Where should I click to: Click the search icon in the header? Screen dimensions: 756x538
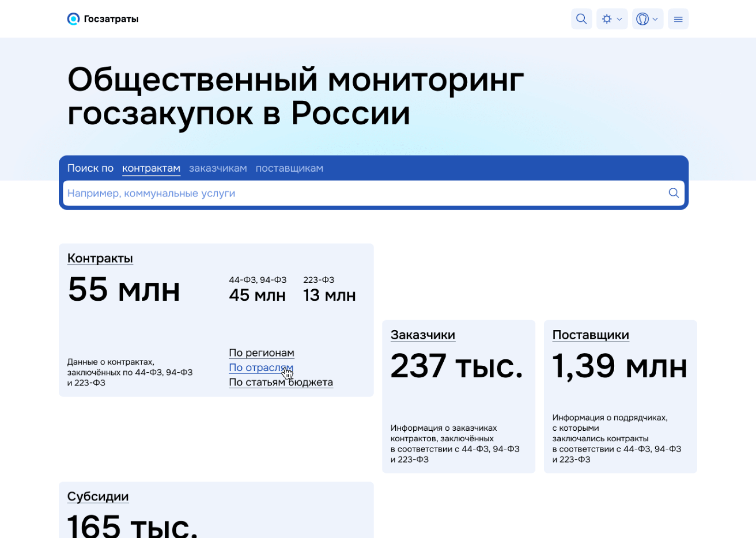582,19
